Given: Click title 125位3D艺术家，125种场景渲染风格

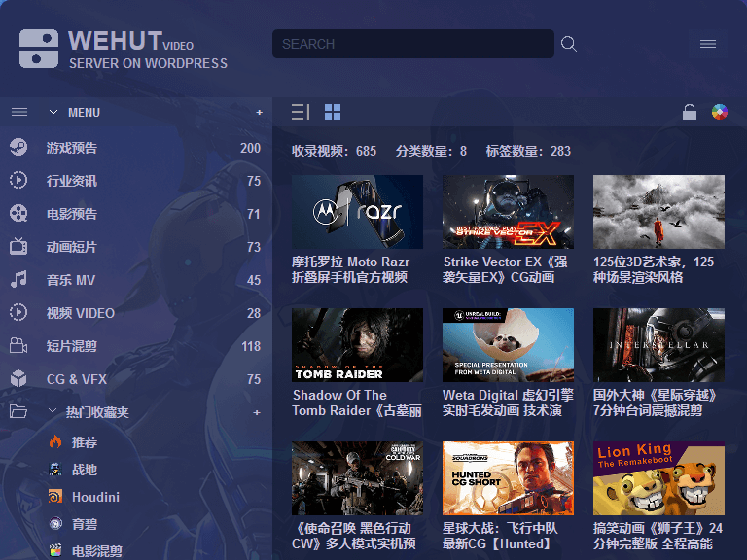Looking at the screenshot, I should (654, 269).
